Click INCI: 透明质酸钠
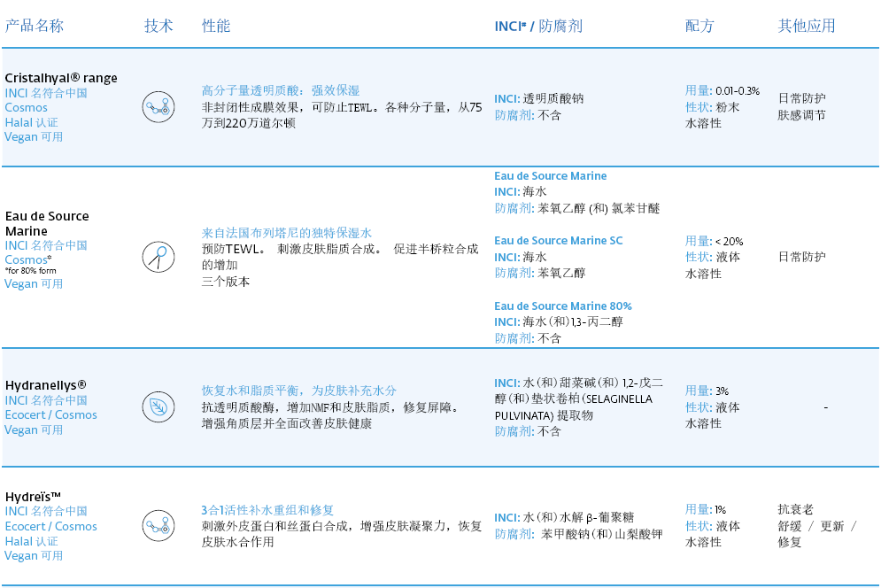This screenshot has width=881, height=588. coord(539,98)
